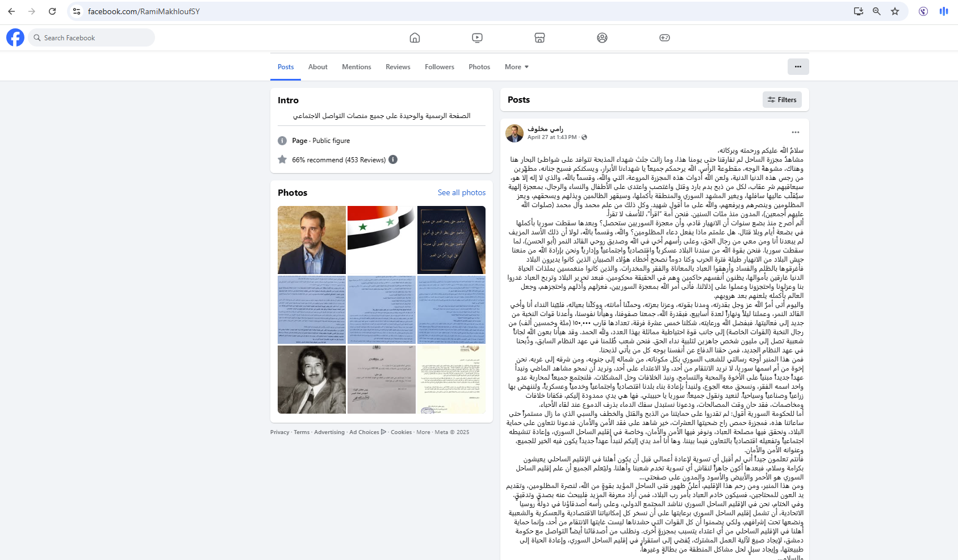Open the Groups icon in top navigation
The image size is (958, 560).
(602, 37)
